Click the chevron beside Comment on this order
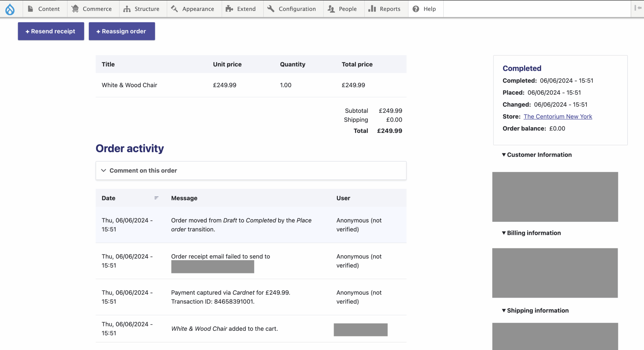 (103, 170)
